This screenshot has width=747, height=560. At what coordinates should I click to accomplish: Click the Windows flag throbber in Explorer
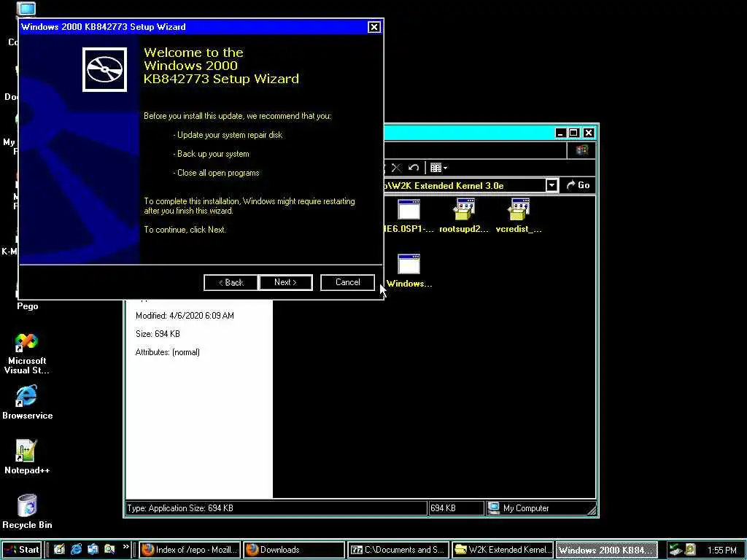pos(581,150)
